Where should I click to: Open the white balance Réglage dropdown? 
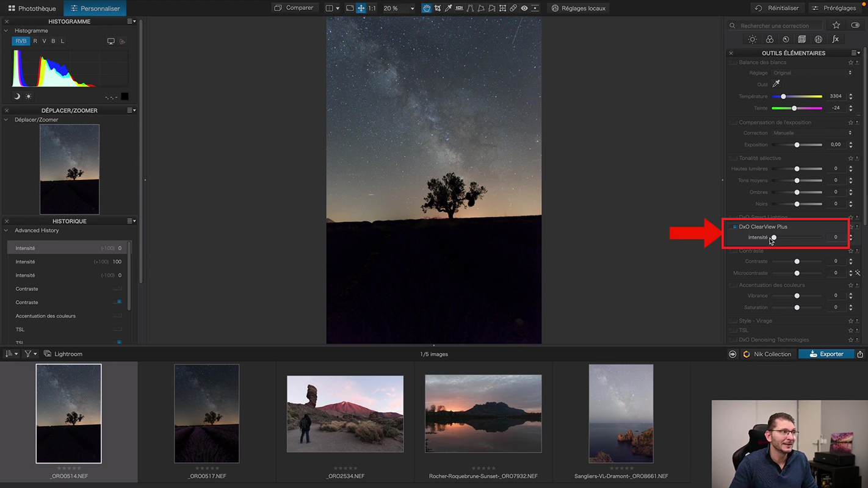[x=812, y=73]
